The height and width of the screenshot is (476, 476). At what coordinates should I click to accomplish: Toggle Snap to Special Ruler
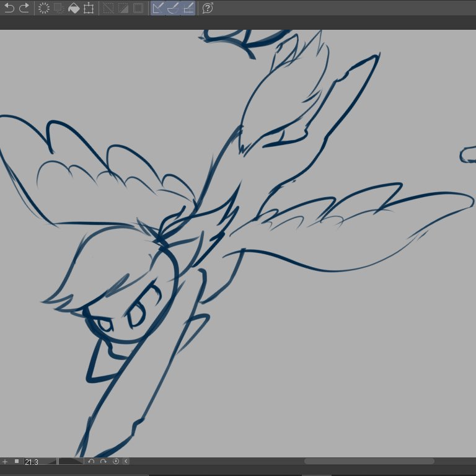173,8
